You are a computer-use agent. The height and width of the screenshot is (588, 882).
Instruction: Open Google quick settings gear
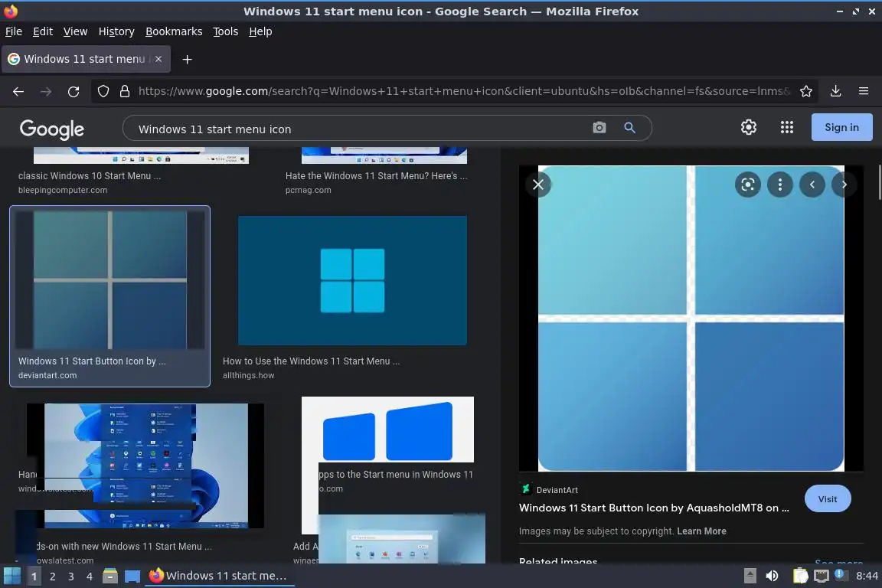pos(748,127)
